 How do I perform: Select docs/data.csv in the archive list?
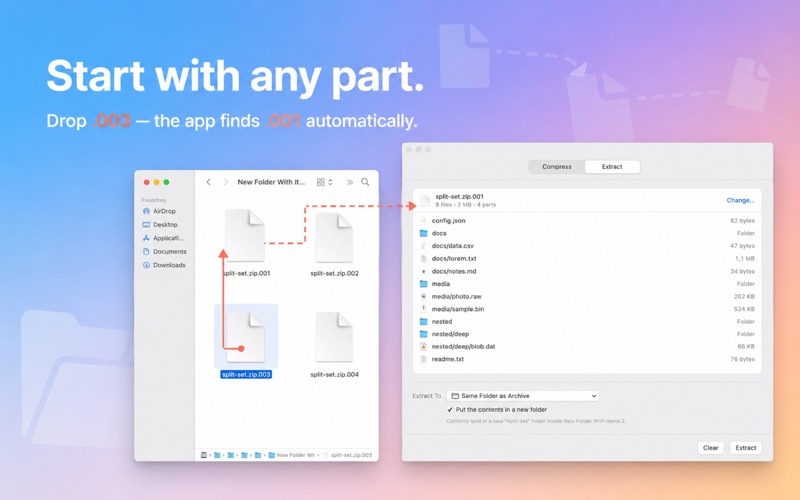(x=587, y=246)
